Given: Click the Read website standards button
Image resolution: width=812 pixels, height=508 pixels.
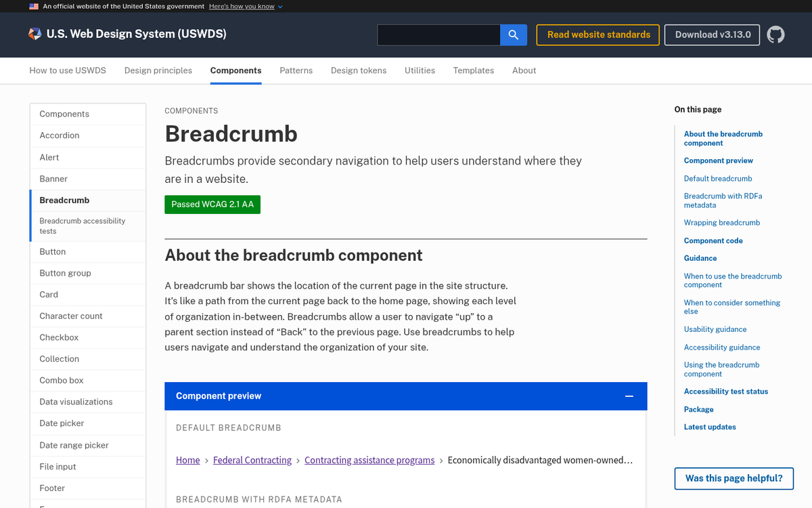Looking at the screenshot, I should 597,35.
